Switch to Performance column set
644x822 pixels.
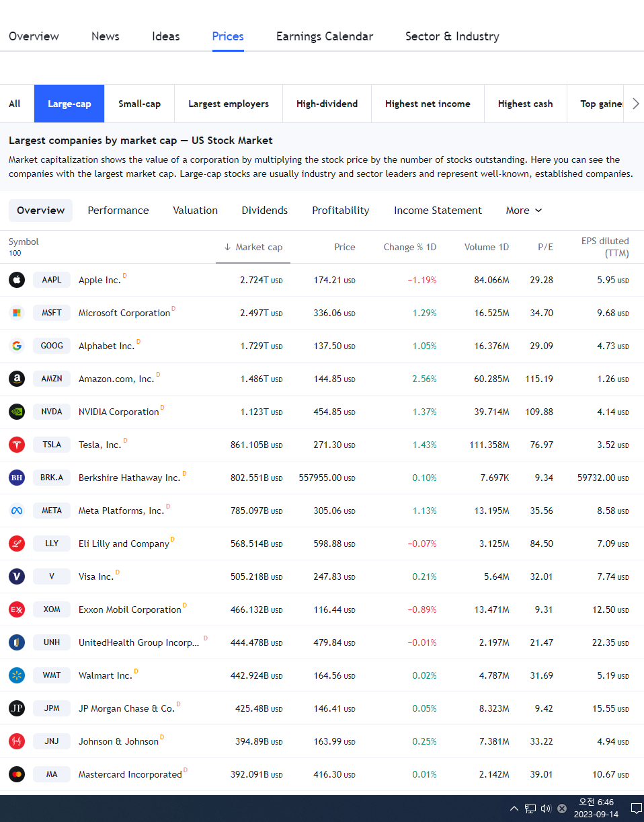click(118, 211)
